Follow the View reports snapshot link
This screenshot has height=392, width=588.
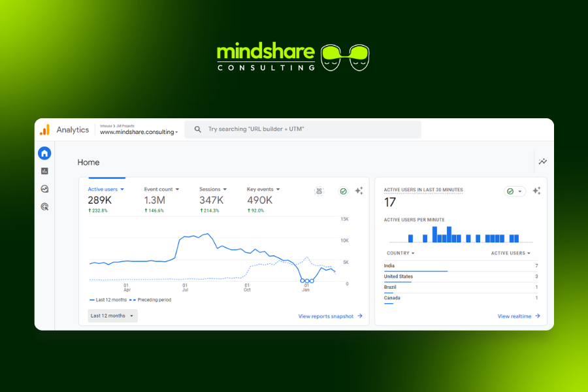(x=331, y=316)
